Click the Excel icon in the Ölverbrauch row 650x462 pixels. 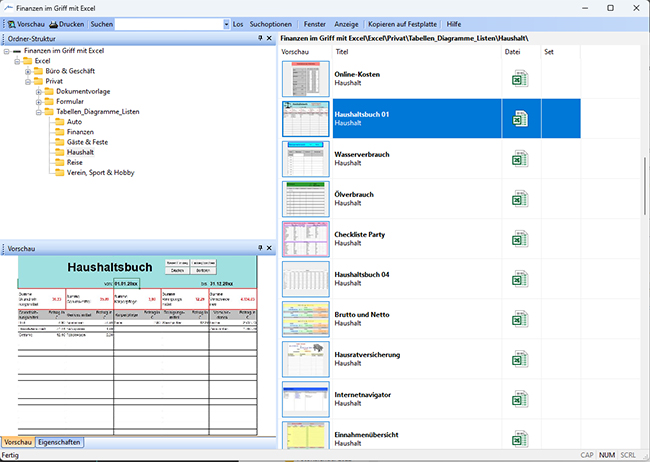(520, 199)
